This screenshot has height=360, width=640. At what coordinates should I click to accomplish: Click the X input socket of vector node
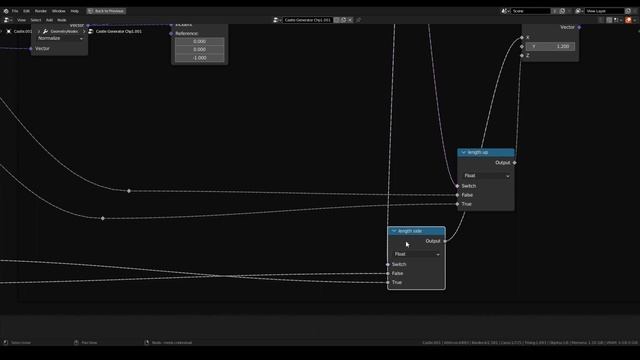pos(522,38)
